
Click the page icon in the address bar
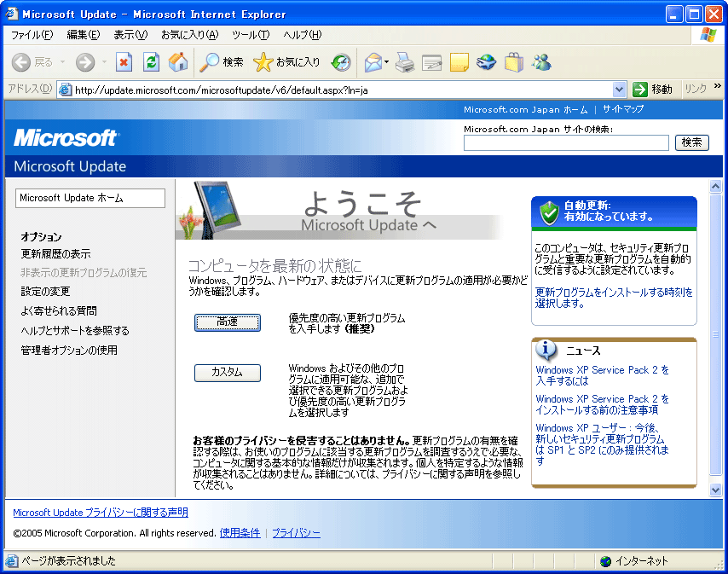coord(65,90)
